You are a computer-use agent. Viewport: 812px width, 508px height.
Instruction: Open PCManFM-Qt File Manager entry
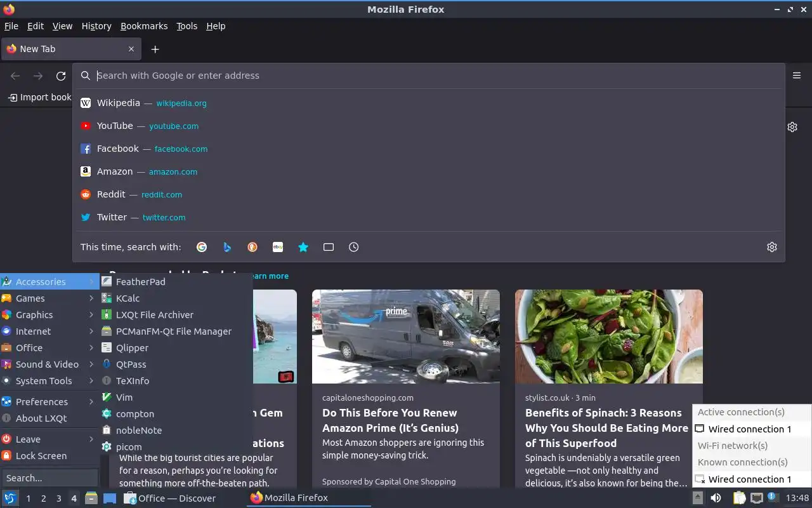click(176, 331)
